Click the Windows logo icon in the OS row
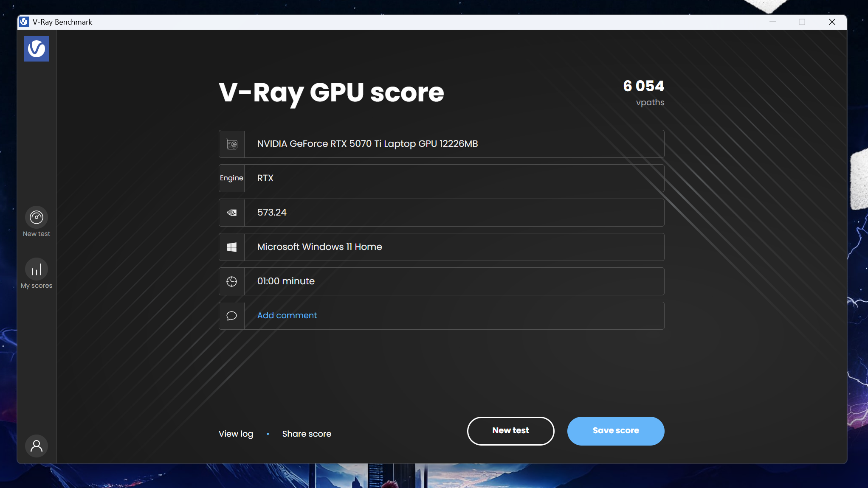This screenshot has height=488, width=868. pyautogui.click(x=232, y=247)
